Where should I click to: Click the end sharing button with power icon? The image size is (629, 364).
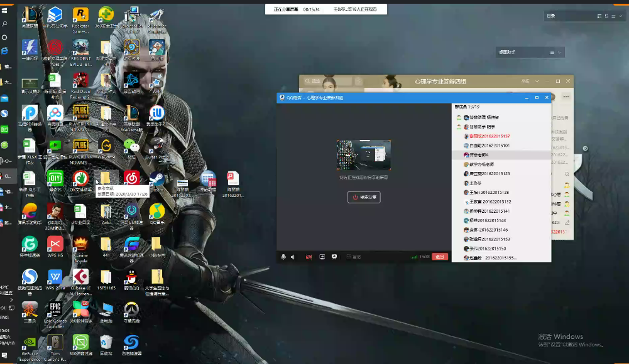coord(364,197)
